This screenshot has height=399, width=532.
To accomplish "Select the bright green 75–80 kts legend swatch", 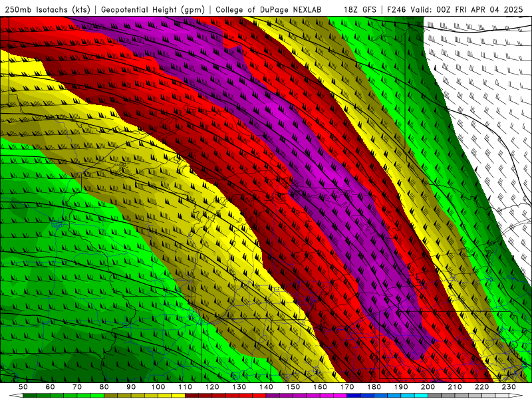I will click(97, 395).
